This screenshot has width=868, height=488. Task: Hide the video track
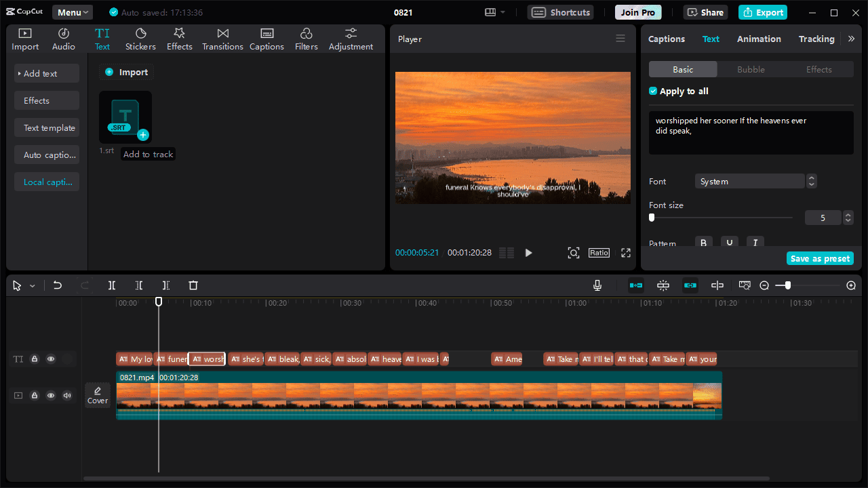(51, 395)
